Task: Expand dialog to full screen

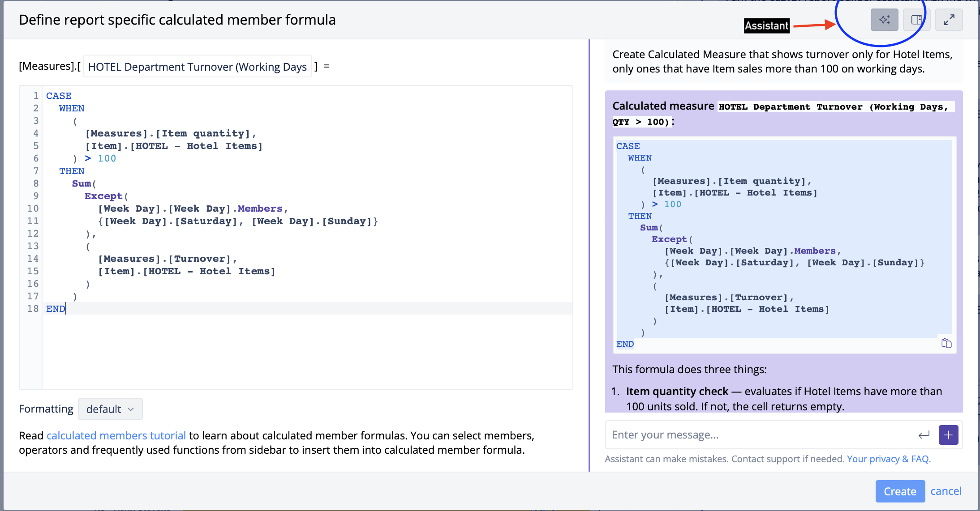Action: click(949, 20)
